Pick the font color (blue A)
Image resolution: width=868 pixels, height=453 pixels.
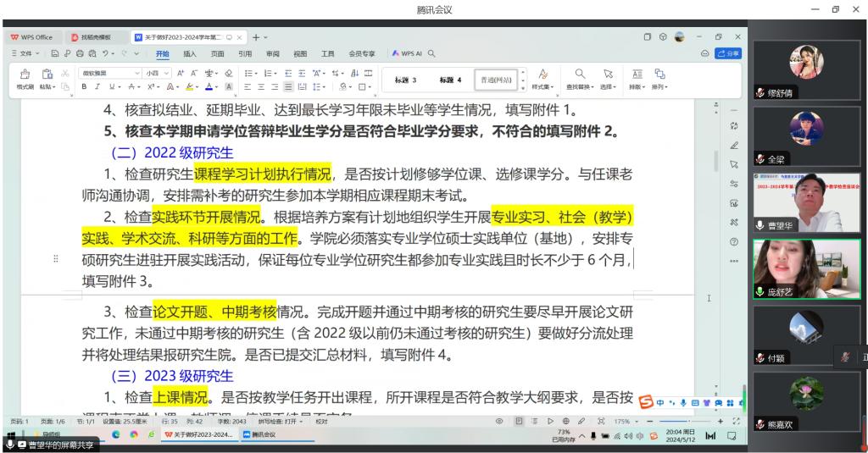pos(209,87)
